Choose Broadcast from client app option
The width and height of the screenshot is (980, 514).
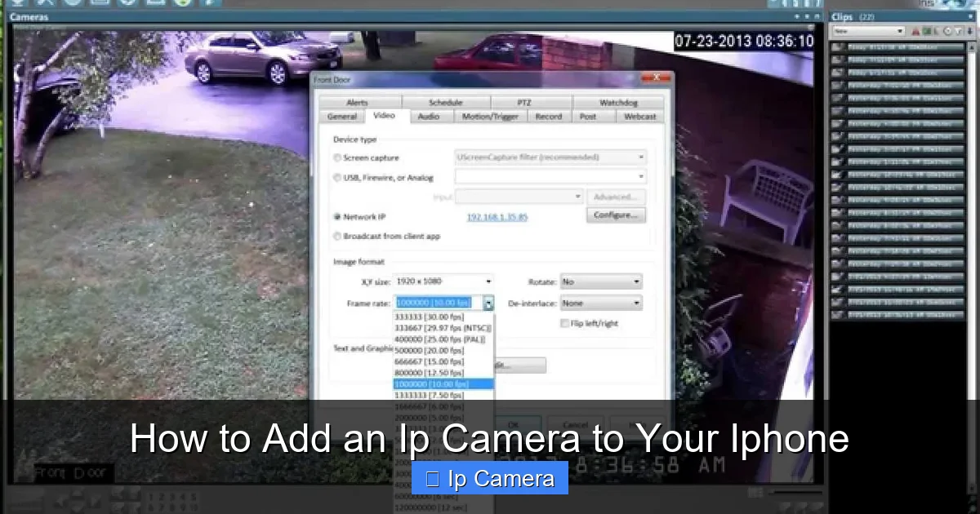coord(337,237)
